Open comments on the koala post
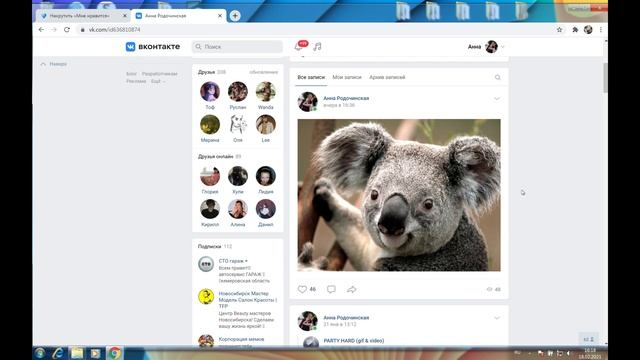This screenshot has width=640, height=360. point(331,289)
